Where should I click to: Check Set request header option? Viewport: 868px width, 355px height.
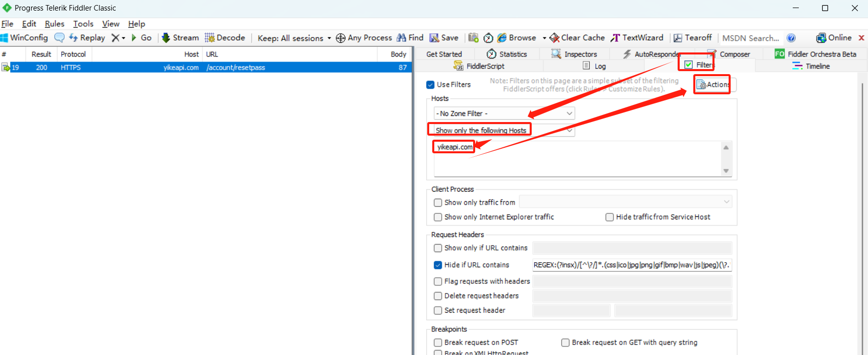(x=438, y=311)
